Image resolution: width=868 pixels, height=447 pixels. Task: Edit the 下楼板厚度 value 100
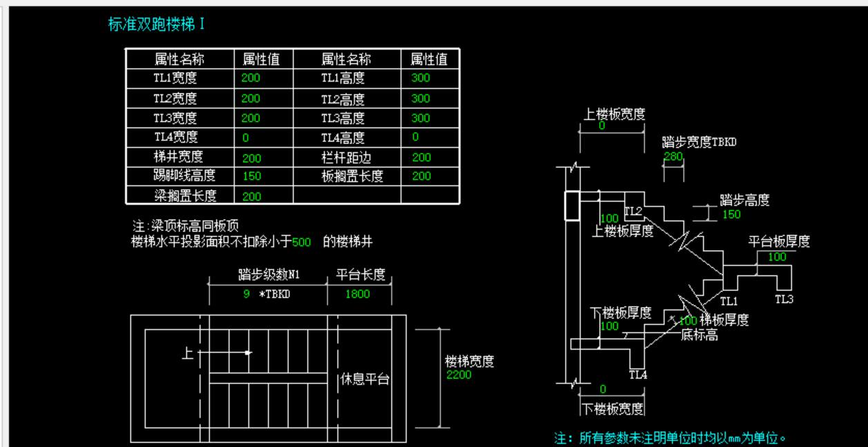[609, 326]
